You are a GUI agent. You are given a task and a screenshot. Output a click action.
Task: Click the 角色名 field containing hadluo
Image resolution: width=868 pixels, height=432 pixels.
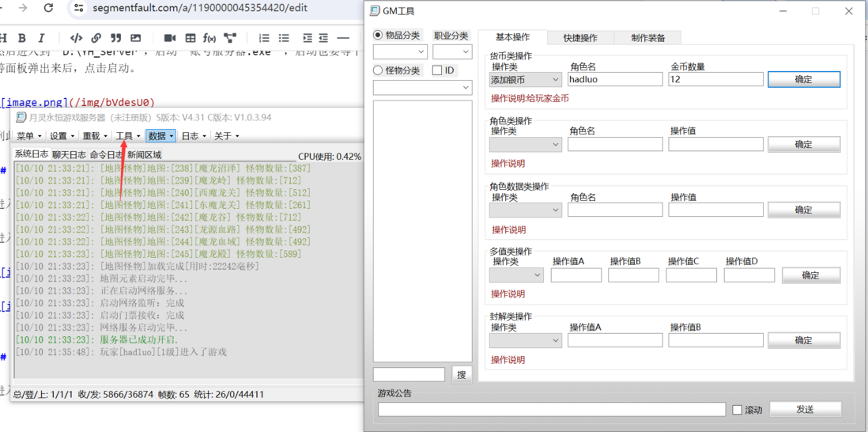[x=615, y=79]
